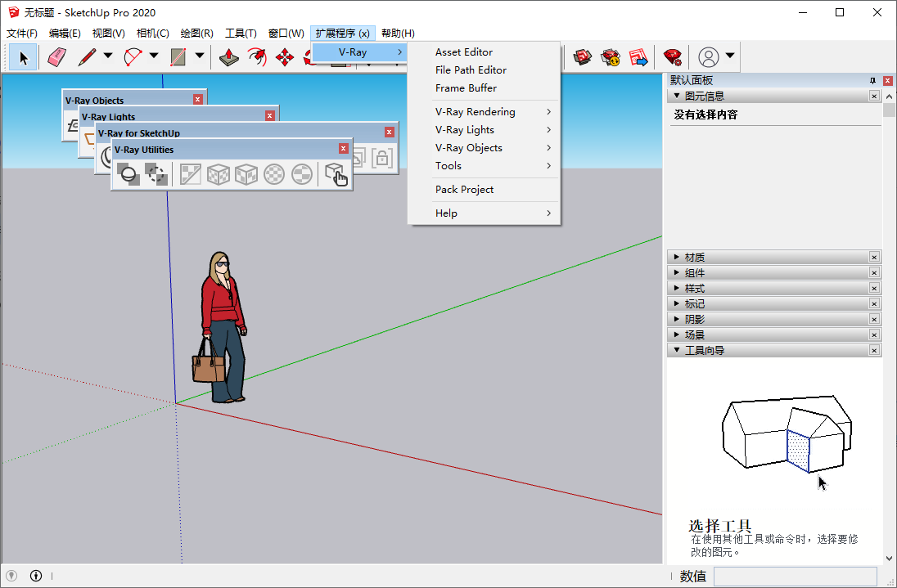Pin the 默认面板 panel
Image resolution: width=897 pixels, height=588 pixels.
(874, 80)
